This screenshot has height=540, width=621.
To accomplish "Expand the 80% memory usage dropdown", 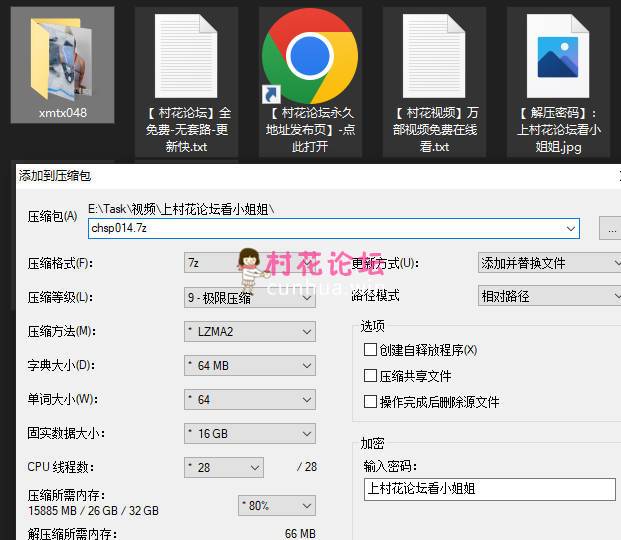I will [x=276, y=505].
